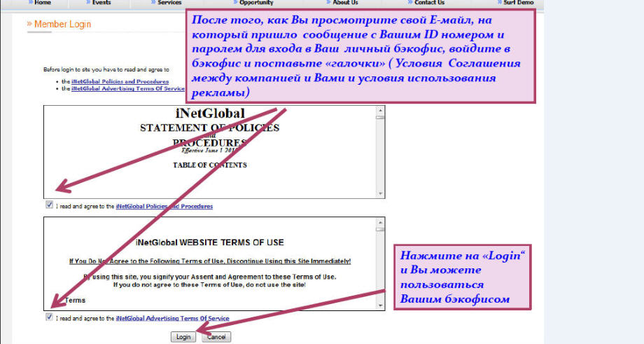
Task: Click the Cancel button
Action: tap(216, 337)
